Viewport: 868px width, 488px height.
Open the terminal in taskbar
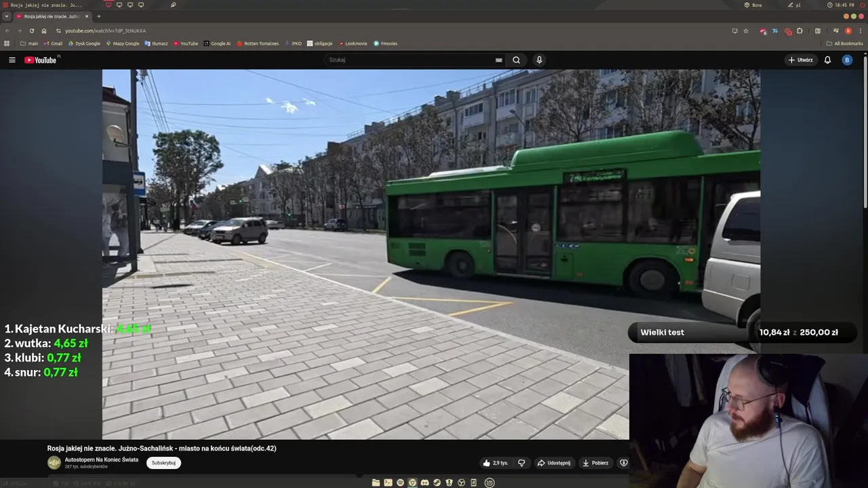coord(388,483)
